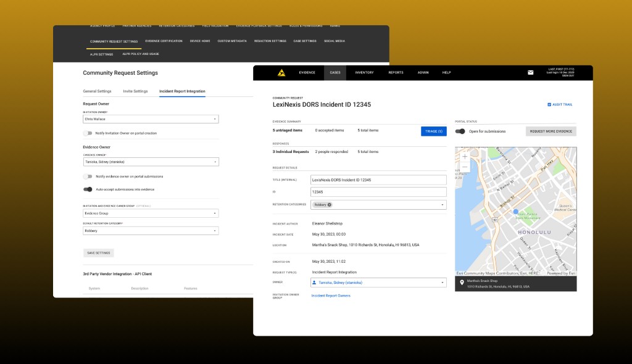The height and width of the screenshot is (364, 632).
Task: Open the mail envelope icon in the header
Action: click(530, 72)
